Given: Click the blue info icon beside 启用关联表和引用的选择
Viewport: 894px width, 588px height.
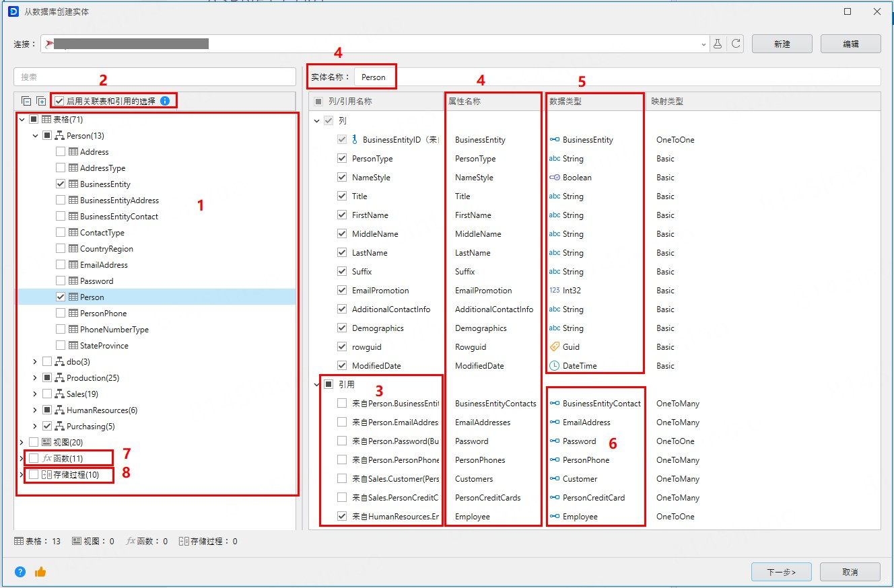Looking at the screenshot, I should [165, 101].
